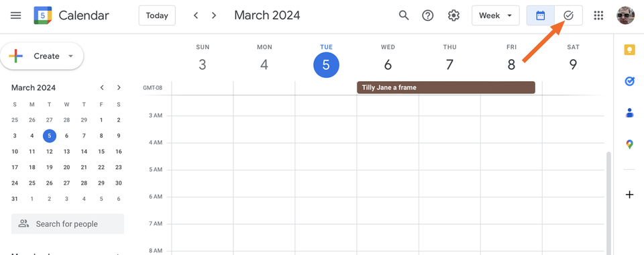Viewport: 644px width, 255px height.
Task: Select March 17 in mini calendar
Action: click(15, 167)
